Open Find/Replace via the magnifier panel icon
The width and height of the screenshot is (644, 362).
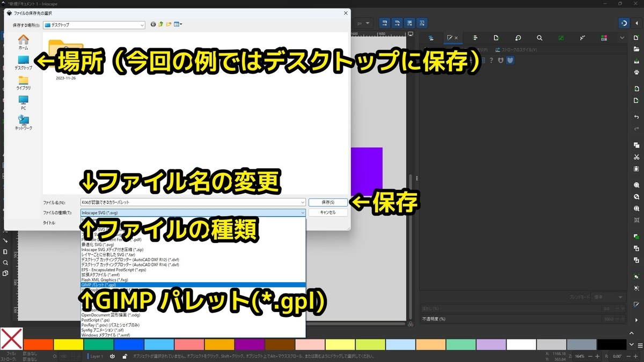point(539,37)
